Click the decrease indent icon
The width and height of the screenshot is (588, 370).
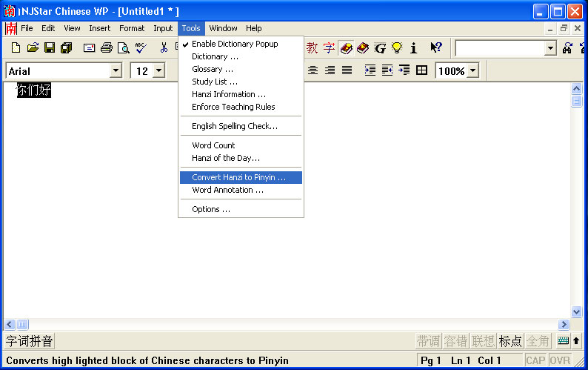(387, 70)
